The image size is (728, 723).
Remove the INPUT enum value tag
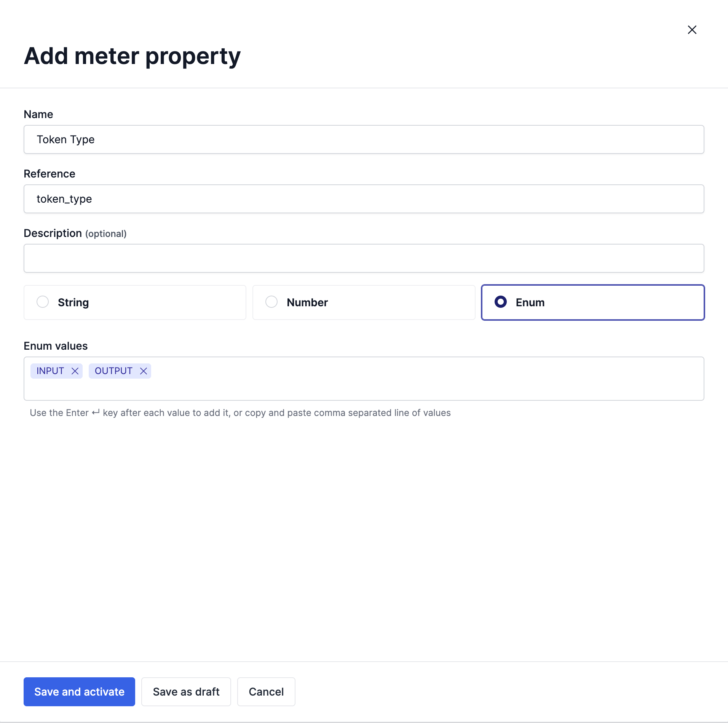point(75,371)
